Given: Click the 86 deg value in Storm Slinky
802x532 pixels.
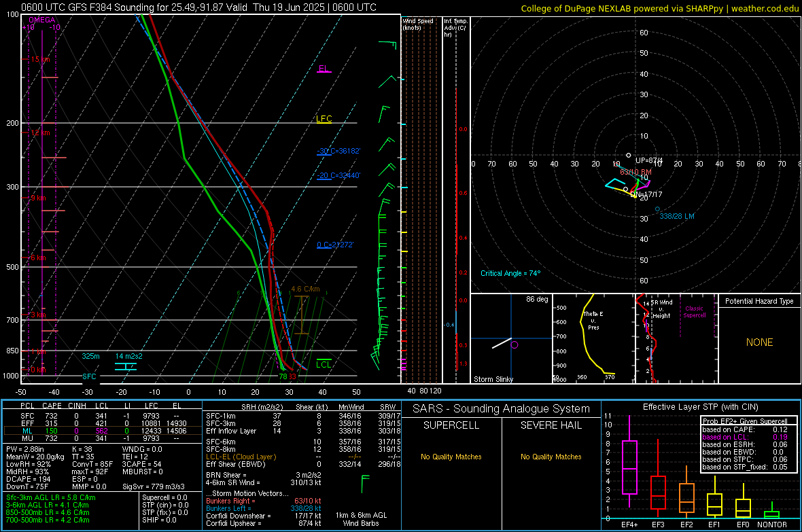Looking at the screenshot, I should (x=537, y=299).
